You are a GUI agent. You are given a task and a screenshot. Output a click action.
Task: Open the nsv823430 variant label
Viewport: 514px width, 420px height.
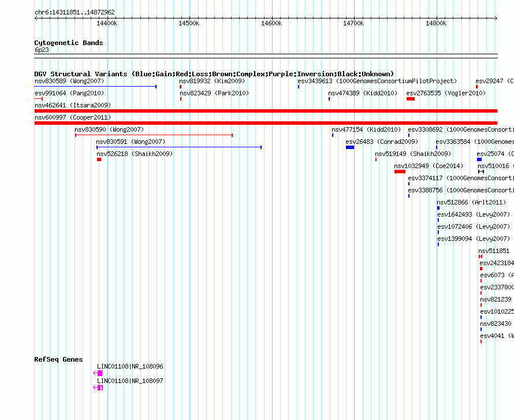click(x=496, y=324)
